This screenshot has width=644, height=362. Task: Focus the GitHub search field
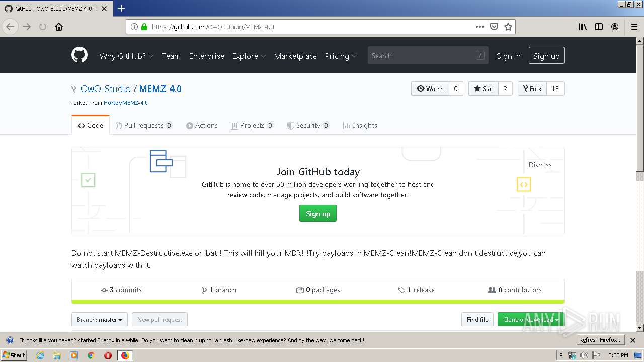pyautogui.click(x=428, y=56)
